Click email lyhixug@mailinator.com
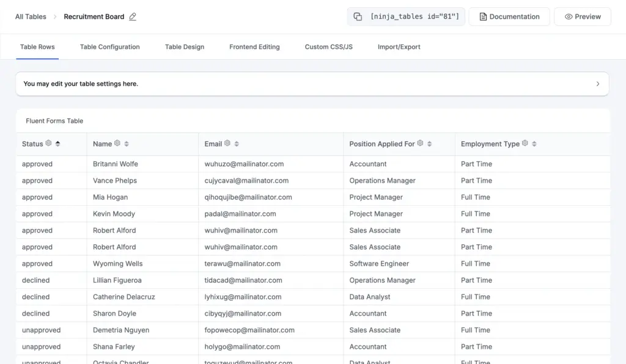The height and width of the screenshot is (364, 626). 243,297
